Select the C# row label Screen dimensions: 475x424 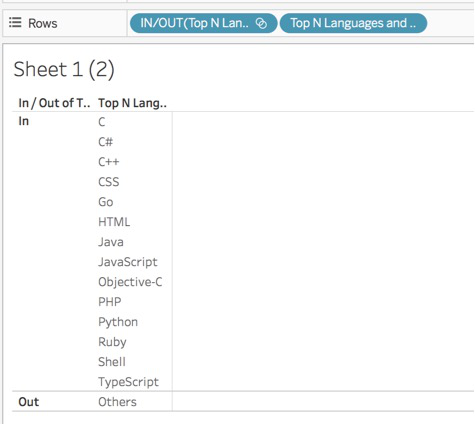(105, 142)
